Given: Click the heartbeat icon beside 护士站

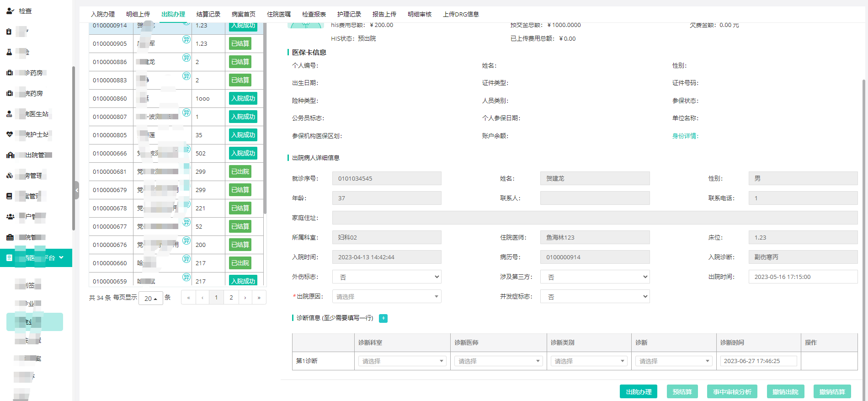Looking at the screenshot, I should point(10,134).
